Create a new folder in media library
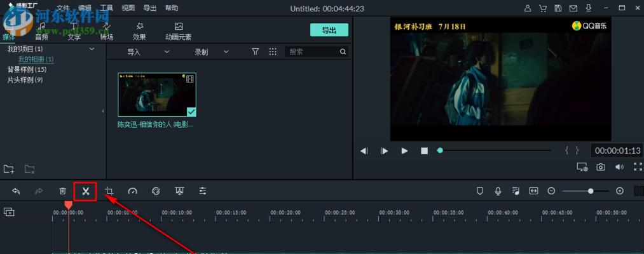This screenshot has width=644, height=254. tap(9, 169)
